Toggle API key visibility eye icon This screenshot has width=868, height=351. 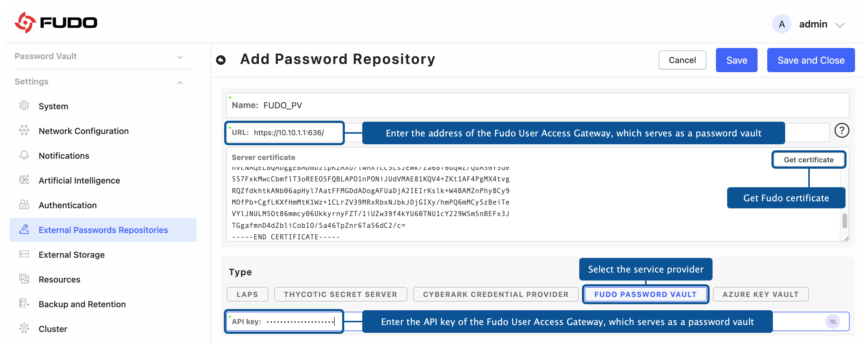click(832, 322)
